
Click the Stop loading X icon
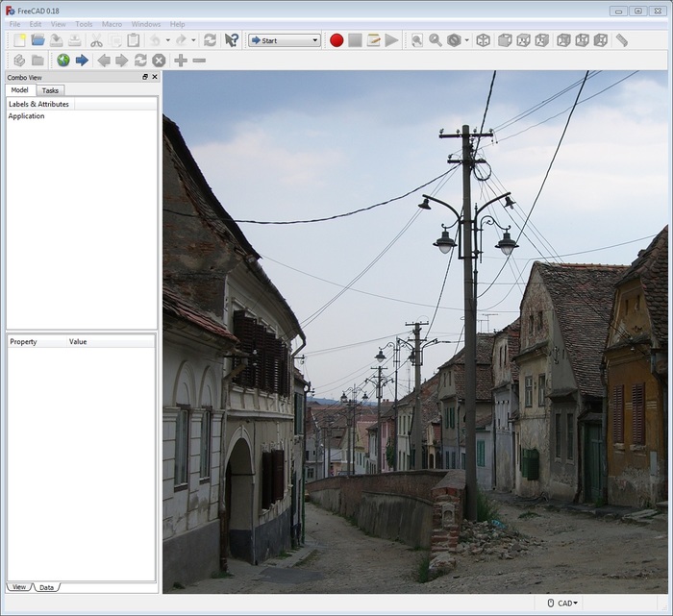(x=159, y=61)
